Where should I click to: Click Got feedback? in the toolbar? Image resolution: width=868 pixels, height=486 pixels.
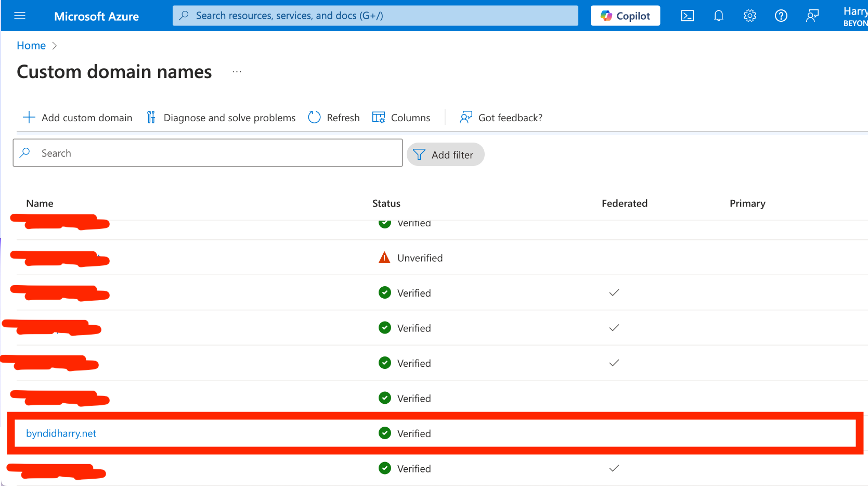point(501,118)
